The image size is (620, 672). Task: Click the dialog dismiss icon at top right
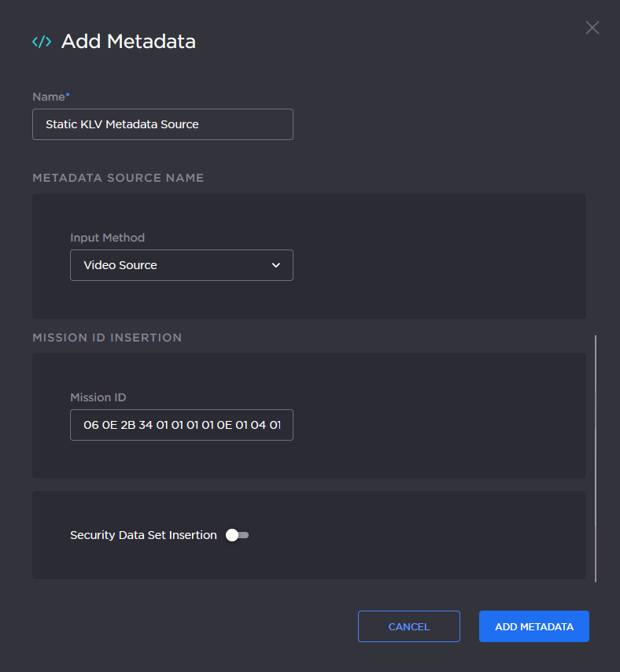click(x=592, y=28)
